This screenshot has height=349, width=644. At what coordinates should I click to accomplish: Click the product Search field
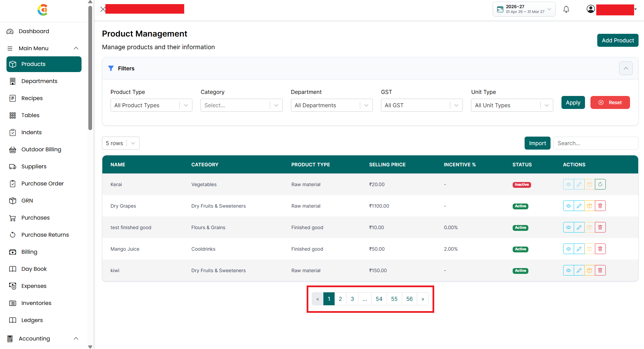(596, 143)
